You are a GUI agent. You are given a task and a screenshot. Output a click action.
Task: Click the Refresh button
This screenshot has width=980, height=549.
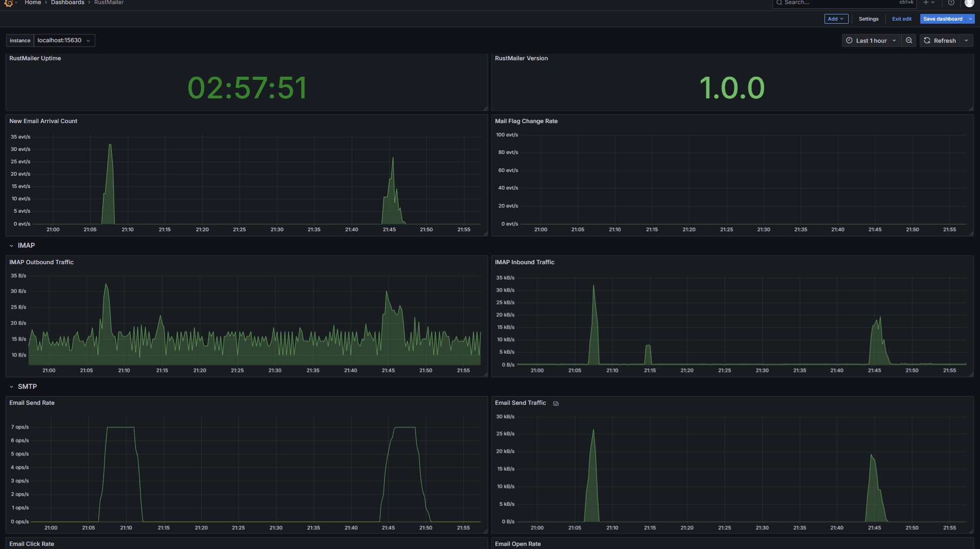coord(940,41)
